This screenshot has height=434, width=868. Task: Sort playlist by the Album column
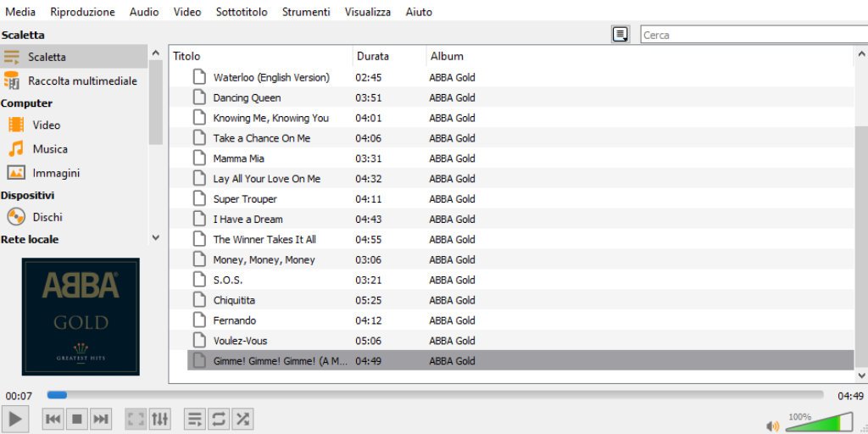point(641,56)
